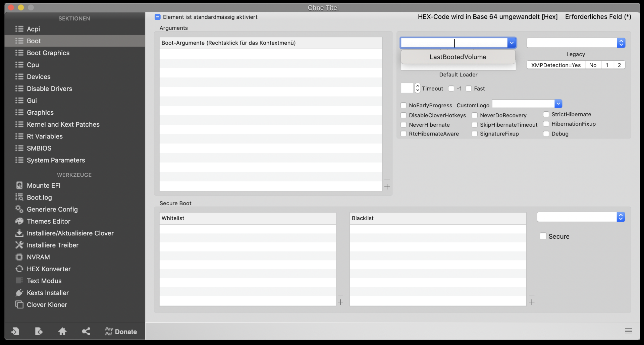Click the Installiere/Aktualisiere Clover download icon
This screenshot has width=644, height=345.
[x=19, y=233]
